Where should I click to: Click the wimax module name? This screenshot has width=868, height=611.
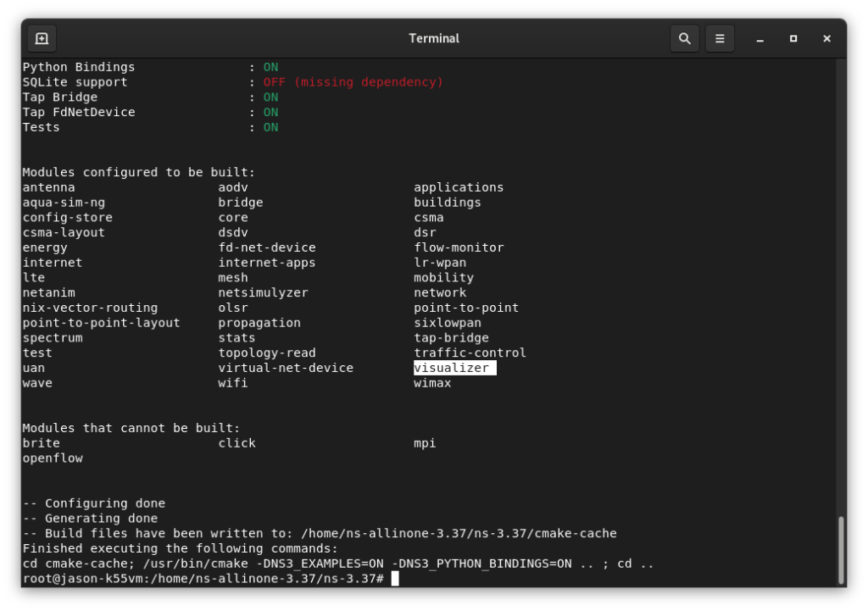pos(433,382)
